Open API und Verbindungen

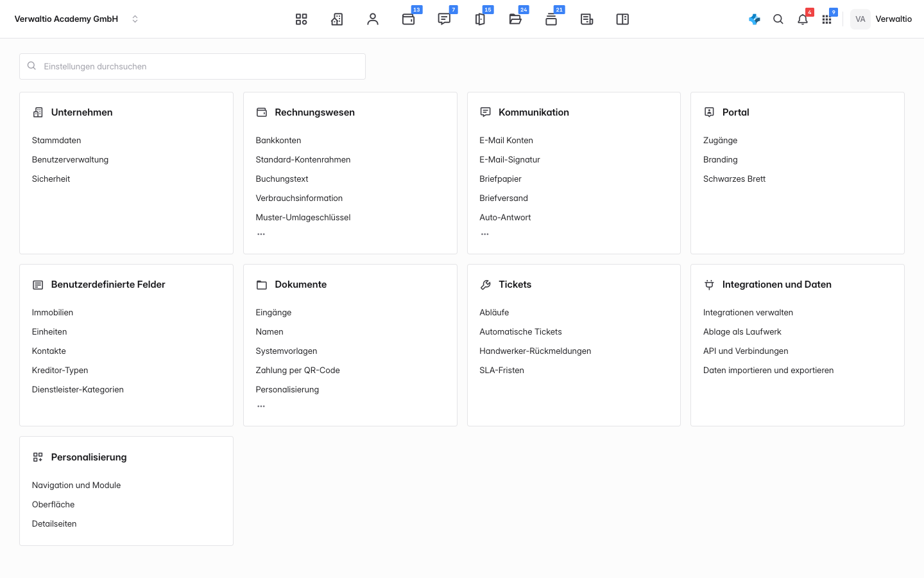coord(746,351)
